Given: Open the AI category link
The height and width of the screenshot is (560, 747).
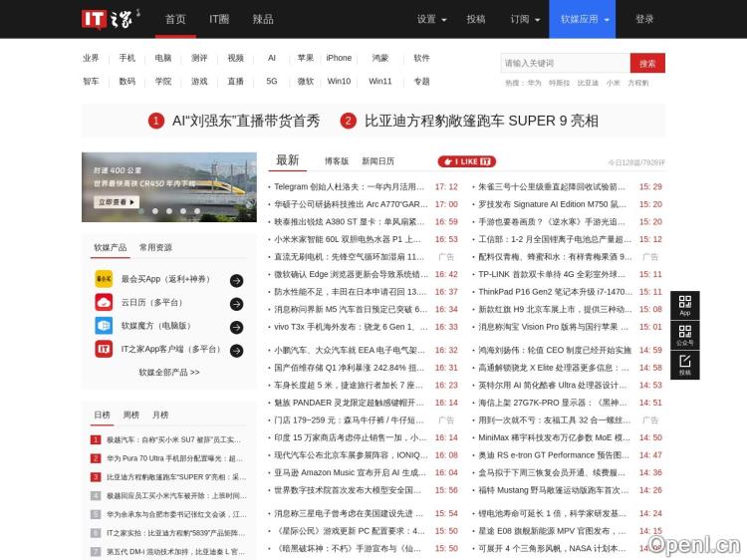Looking at the screenshot, I should tap(272, 58).
